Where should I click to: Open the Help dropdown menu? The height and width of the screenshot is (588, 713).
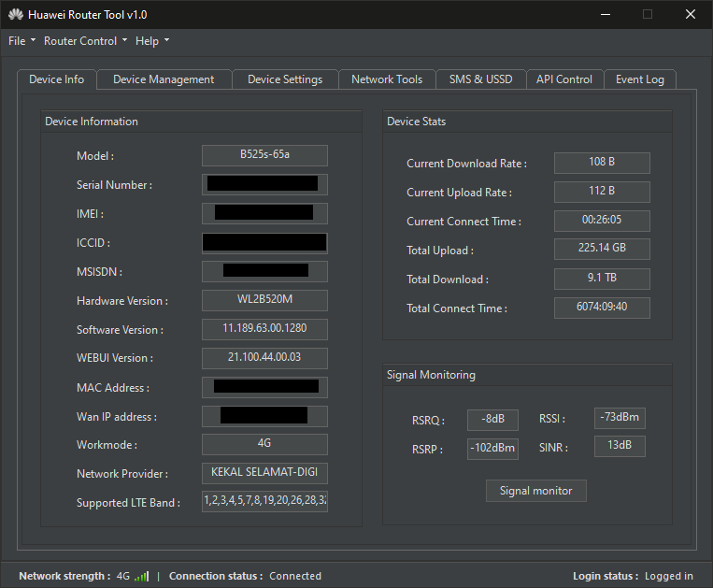coord(152,41)
